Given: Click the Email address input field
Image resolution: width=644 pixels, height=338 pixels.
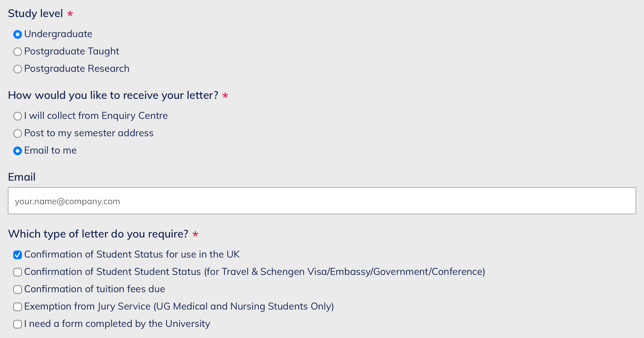Looking at the screenshot, I should point(322,201).
